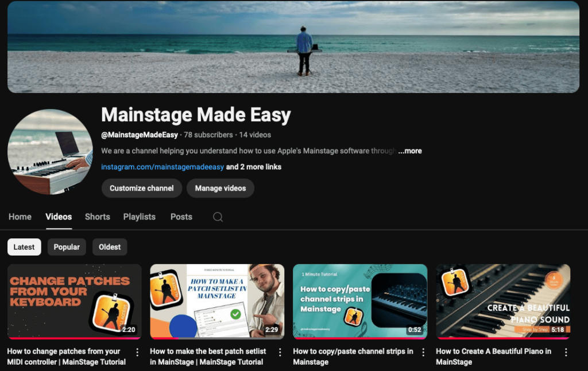Open options menu for the patch setlist video
The image size is (588, 371).
click(x=280, y=351)
